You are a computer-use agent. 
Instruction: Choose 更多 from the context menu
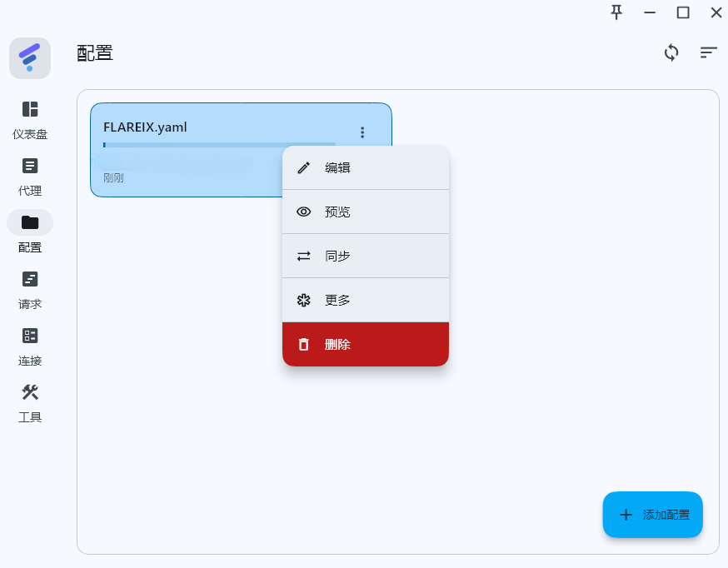click(366, 300)
